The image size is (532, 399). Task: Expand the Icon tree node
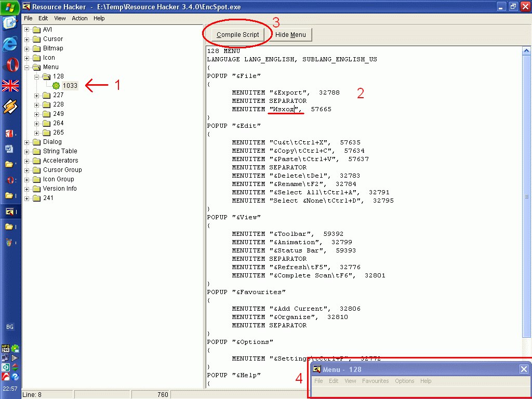27,58
